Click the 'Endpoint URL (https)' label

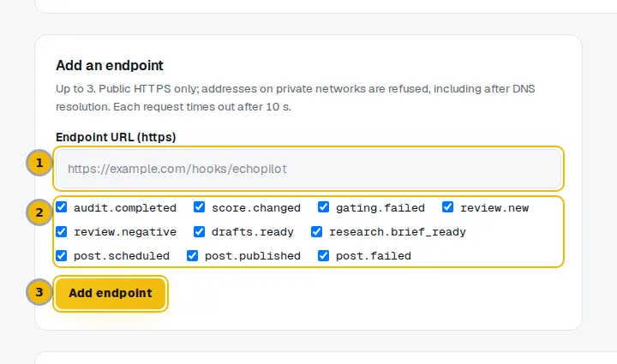[116, 137]
